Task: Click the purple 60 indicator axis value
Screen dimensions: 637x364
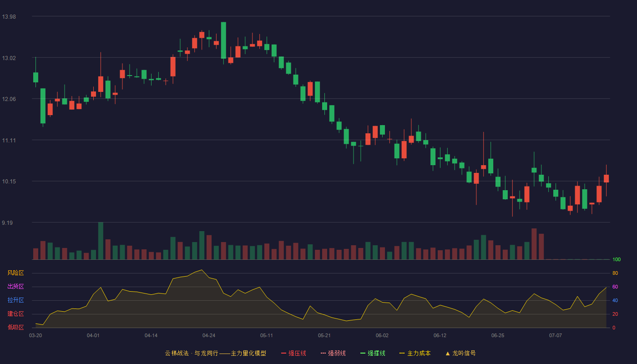Action: click(x=615, y=287)
